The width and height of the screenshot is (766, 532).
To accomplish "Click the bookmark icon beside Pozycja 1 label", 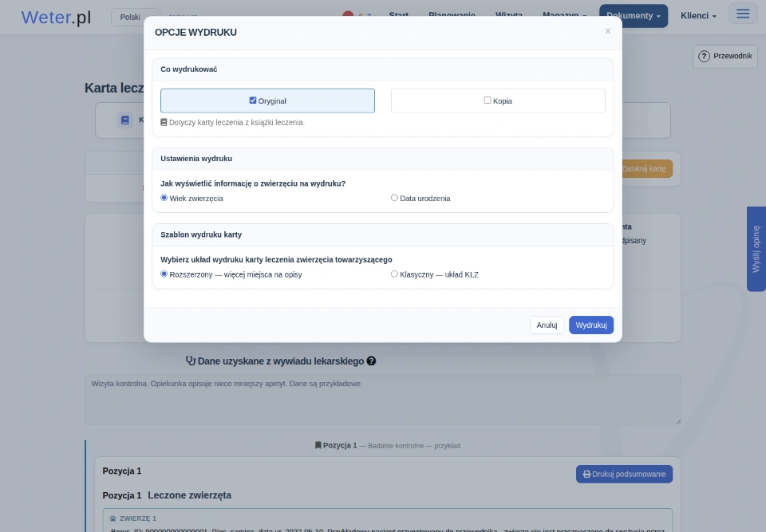I will pyautogui.click(x=318, y=446).
